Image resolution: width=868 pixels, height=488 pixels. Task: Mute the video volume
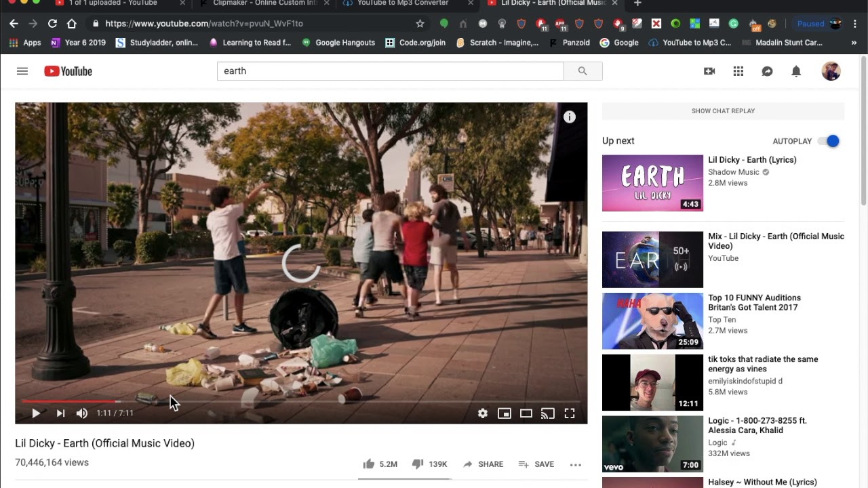[x=82, y=413]
